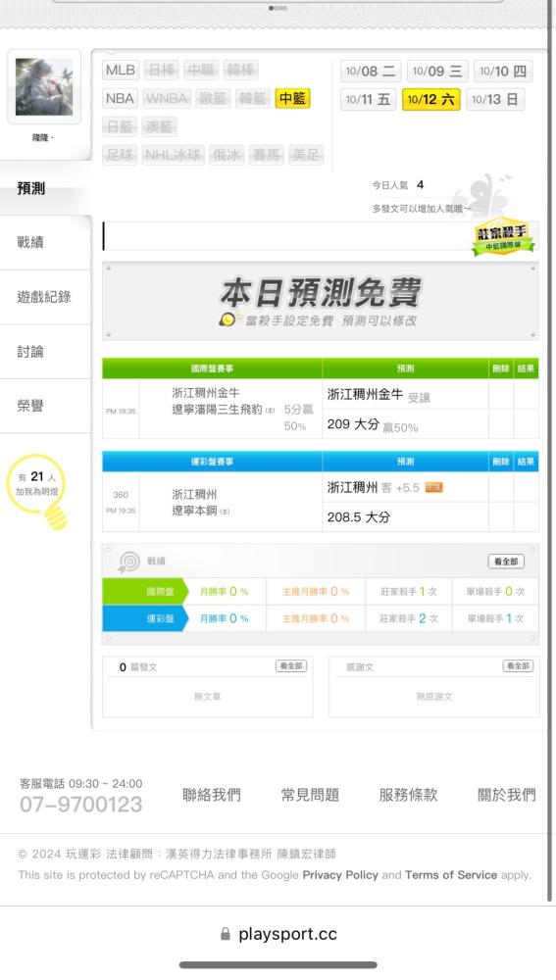Click the 本日預測免費 banner
556x980 pixels.
[321, 301]
